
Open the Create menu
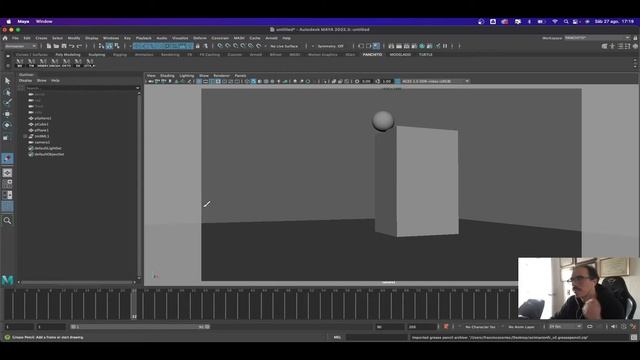click(41, 38)
